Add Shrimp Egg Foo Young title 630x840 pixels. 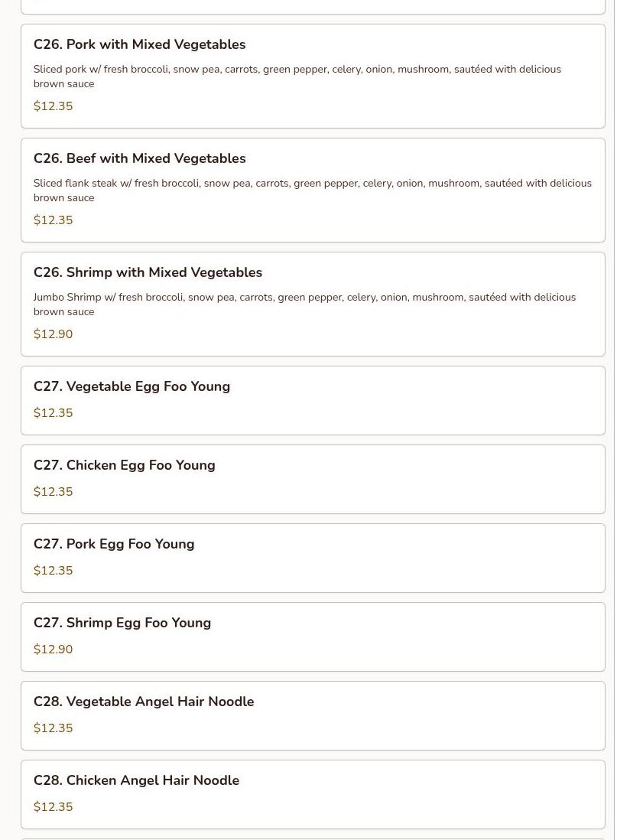[122, 623]
